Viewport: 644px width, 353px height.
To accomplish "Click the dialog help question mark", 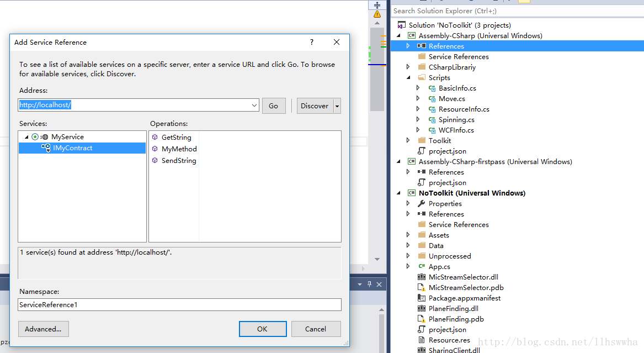I will click(312, 42).
